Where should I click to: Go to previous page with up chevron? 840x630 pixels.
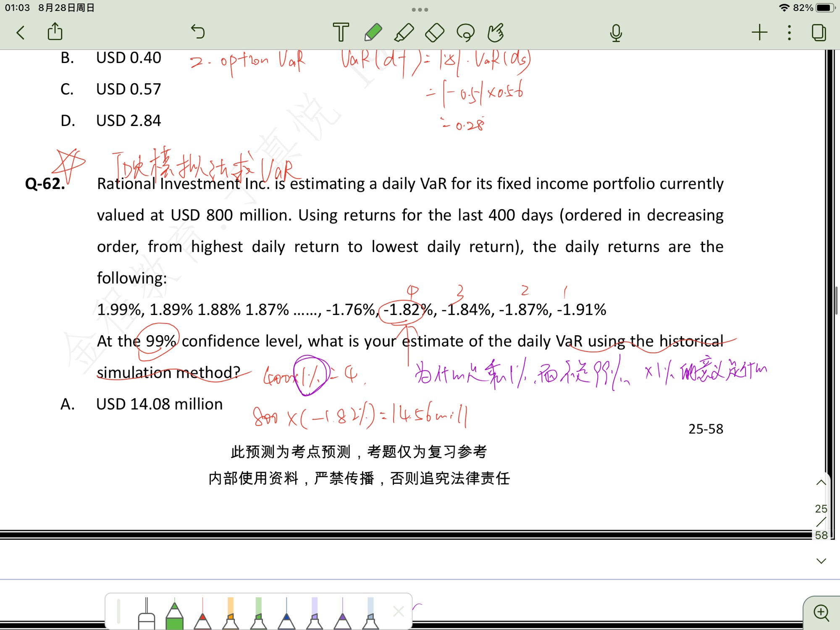821,483
